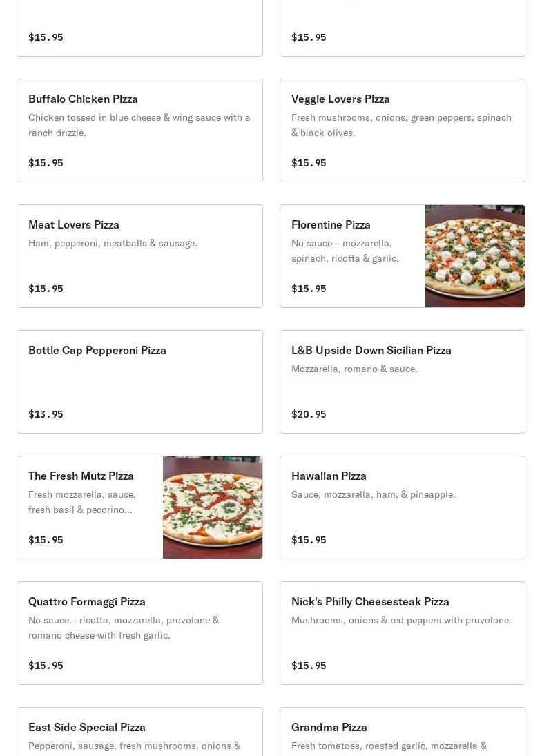Select the Veggie Lovers Pizza title

point(340,99)
